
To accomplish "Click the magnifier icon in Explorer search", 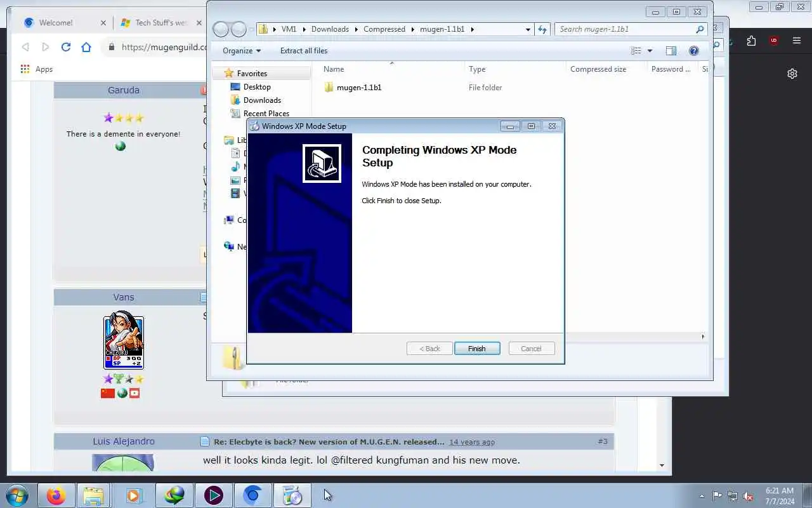I will point(700,29).
